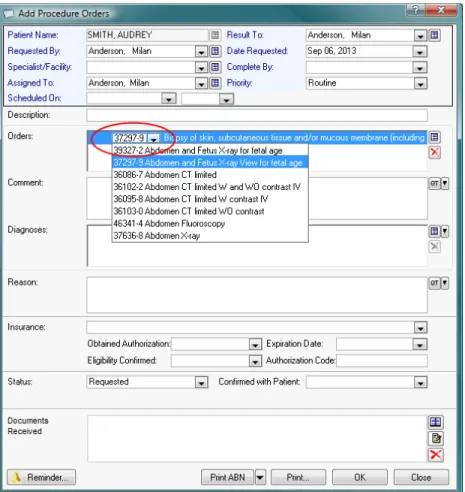465x492 pixels.
Task: Click the Print button
Action: [298, 477]
